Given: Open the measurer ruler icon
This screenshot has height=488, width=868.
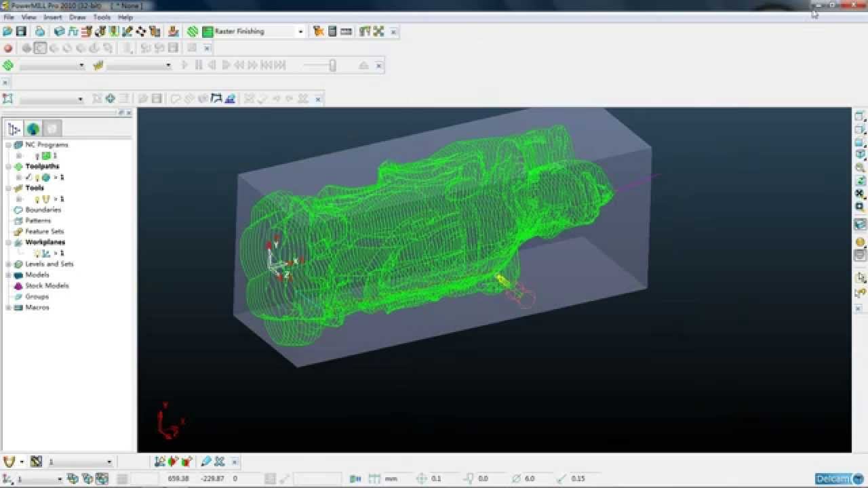Looking at the screenshot, I should [x=346, y=31].
